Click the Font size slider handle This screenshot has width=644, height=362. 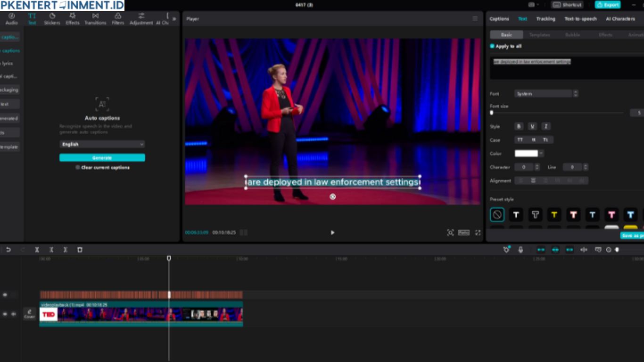tap(492, 113)
